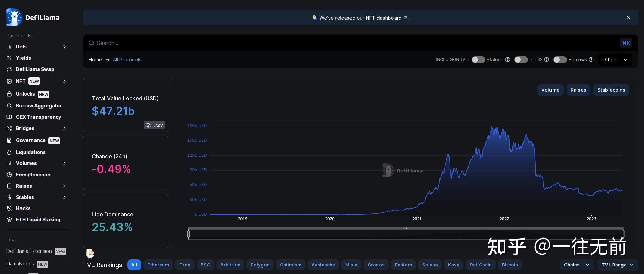Click the Unlocks padlock icon
This screenshot has height=274, width=644.
point(9,94)
